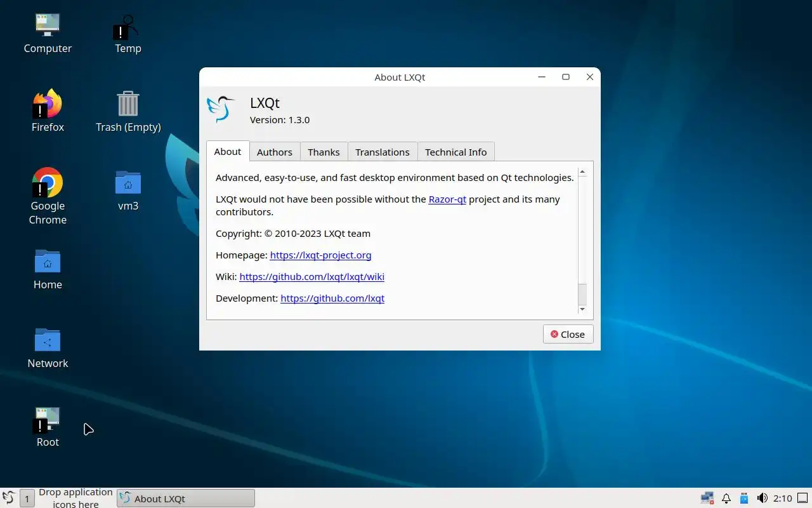Click the 'Drop application icons here' quicklaunch area

(75, 498)
